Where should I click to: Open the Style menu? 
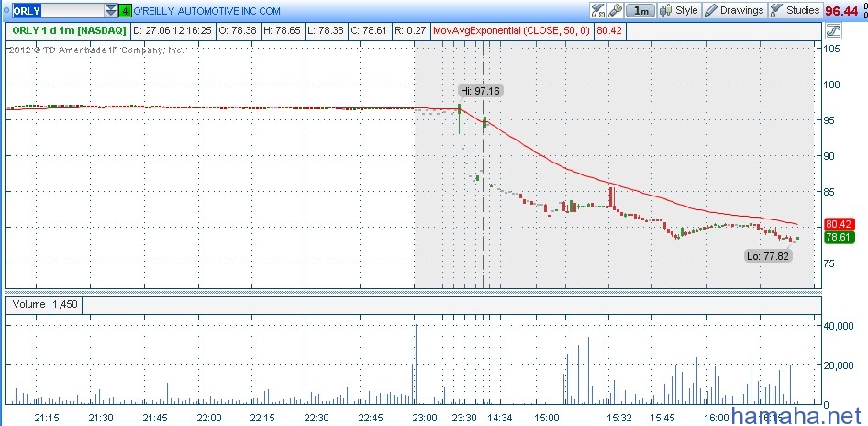coord(680,10)
